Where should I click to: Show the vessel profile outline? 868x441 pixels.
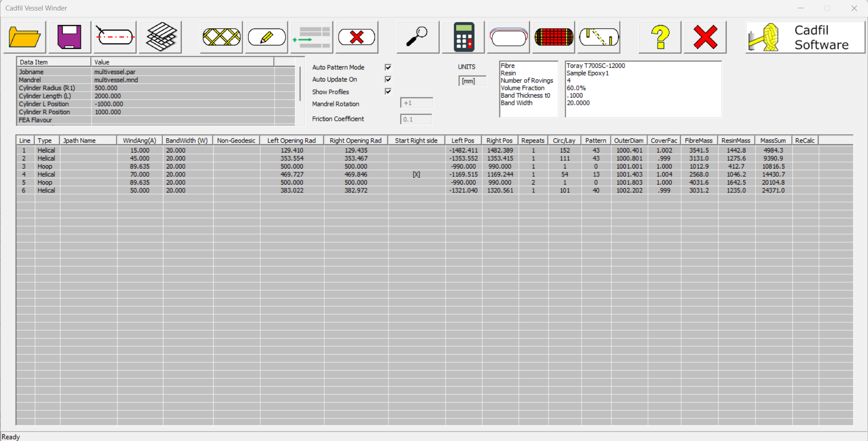click(508, 37)
